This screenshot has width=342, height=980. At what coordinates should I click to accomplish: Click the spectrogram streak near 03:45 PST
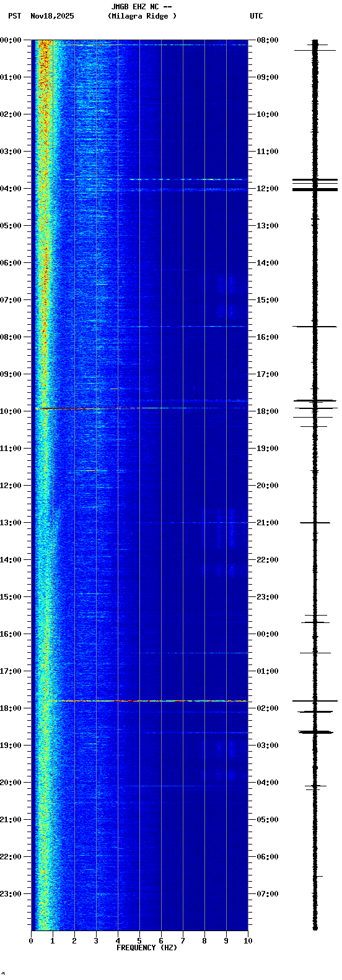click(x=155, y=179)
